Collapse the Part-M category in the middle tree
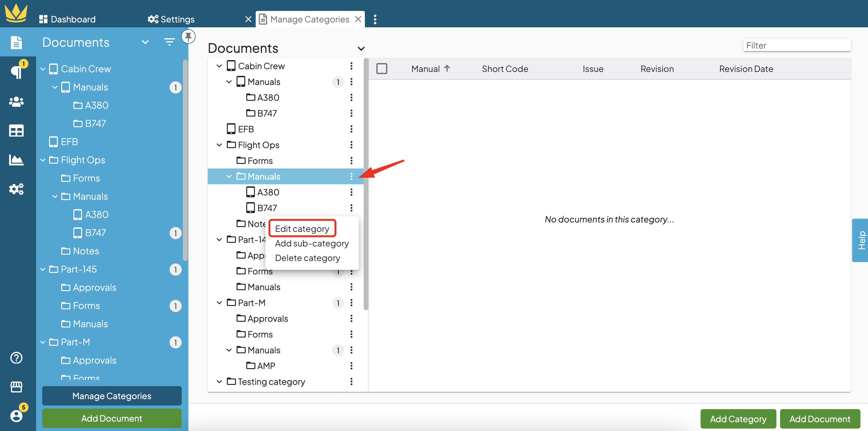Image resolution: width=868 pixels, height=431 pixels. [219, 303]
